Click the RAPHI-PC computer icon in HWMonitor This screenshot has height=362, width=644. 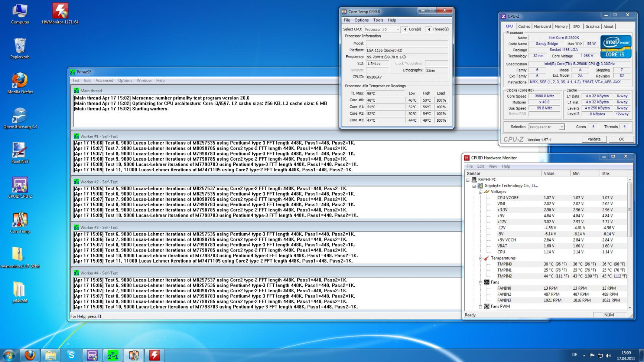coord(474,180)
